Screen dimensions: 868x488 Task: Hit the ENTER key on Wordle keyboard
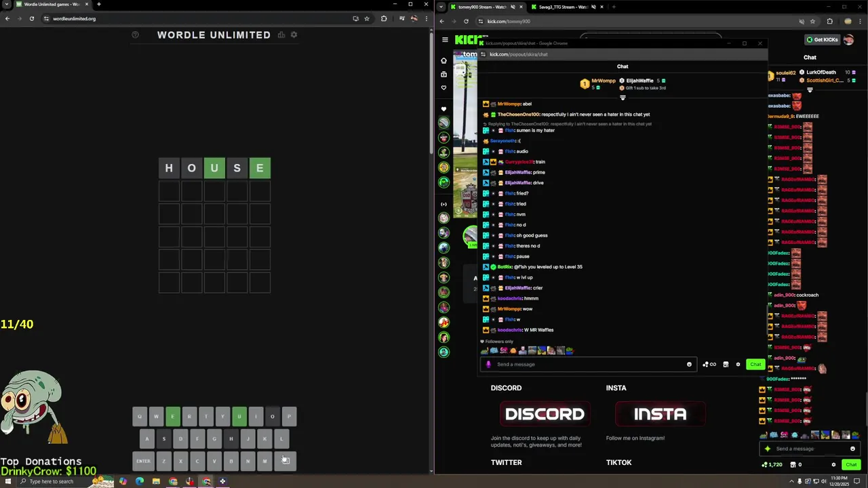point(143,461)
